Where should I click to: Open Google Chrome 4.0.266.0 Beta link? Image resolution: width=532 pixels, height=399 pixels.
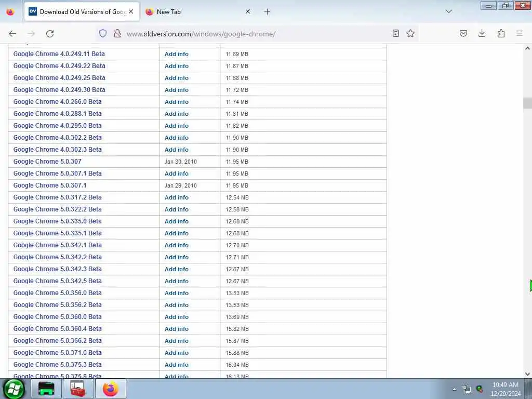click(57, 102)
